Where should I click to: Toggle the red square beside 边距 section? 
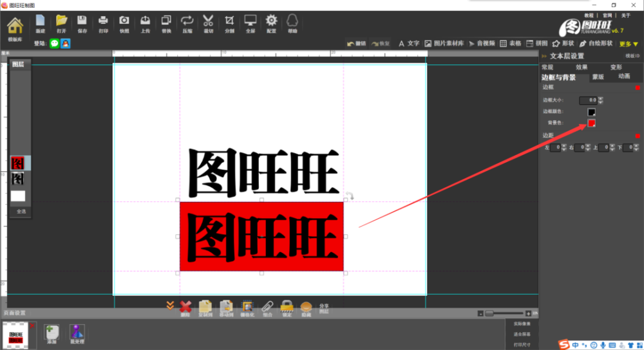(x=638, y=135)
